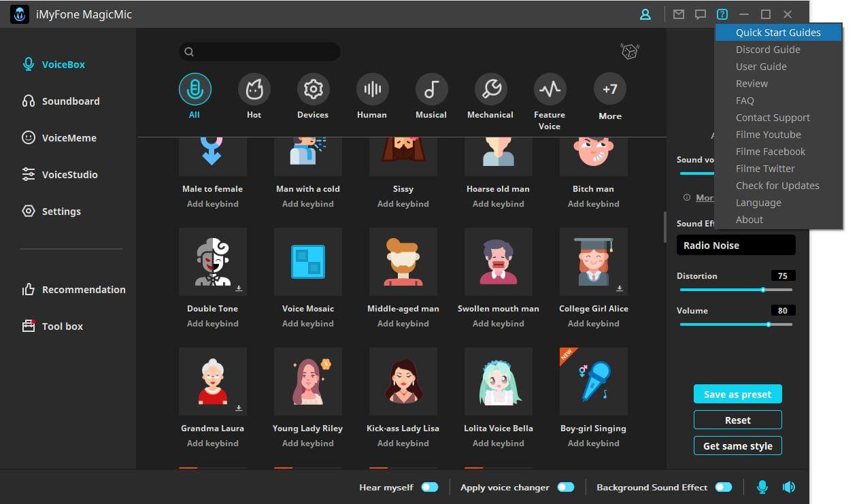Download the College Girl Alice voice
The width and height of the screenshot is (859, 504).
pos(620,288)
